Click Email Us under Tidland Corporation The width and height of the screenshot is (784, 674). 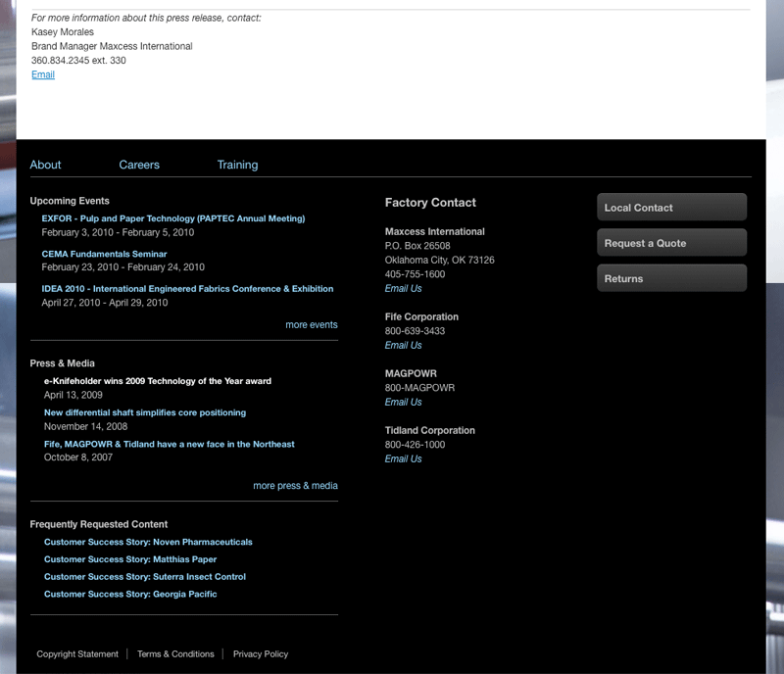pyautogui.click(x=403, y=458)
